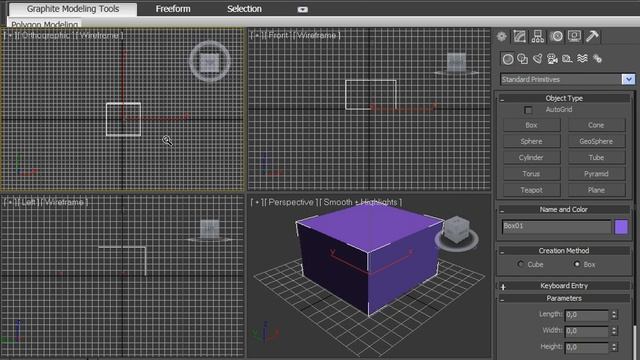Viewport: 640px width, 360px height.
Task: Create a Box primitive
Action: (x=531, y=125)
